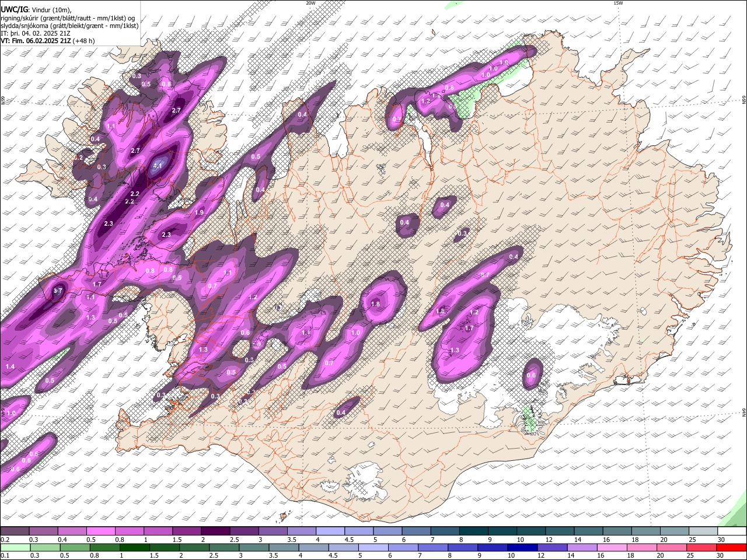The image size is (747, 560).
Task: Select the 'rigning/skúrir' legend description line
Action: click(x=68, y=17)
